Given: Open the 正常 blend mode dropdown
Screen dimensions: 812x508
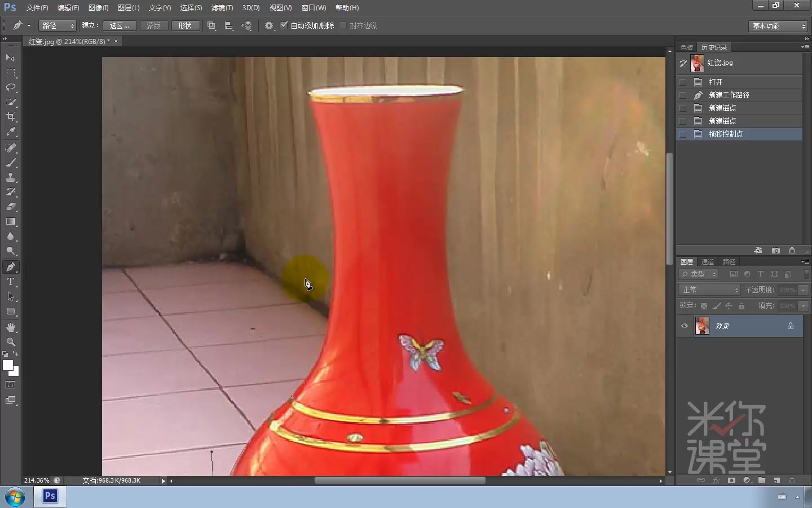Looking at the screenshot, I should click(x=709, y=290).
